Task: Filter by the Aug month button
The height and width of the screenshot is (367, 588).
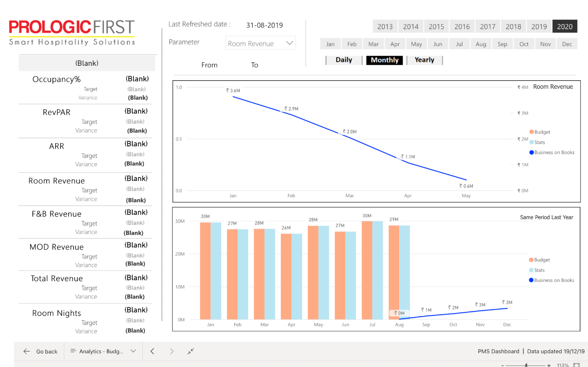Action: click(x=481, y=44)
